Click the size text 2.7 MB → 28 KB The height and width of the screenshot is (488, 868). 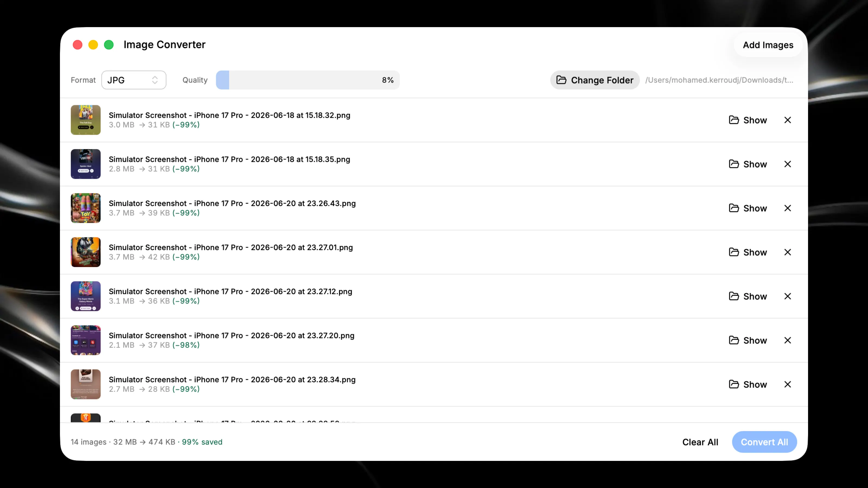tap(139, 389)
